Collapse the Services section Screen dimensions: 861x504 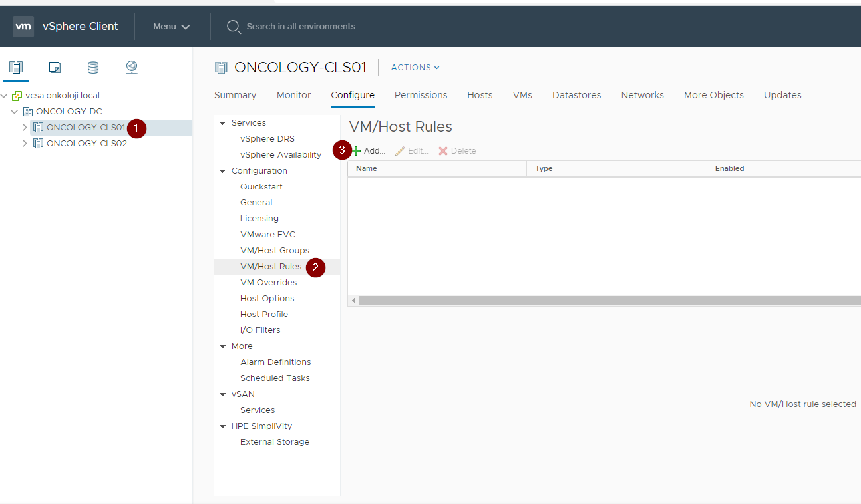(x=223, y=123)
